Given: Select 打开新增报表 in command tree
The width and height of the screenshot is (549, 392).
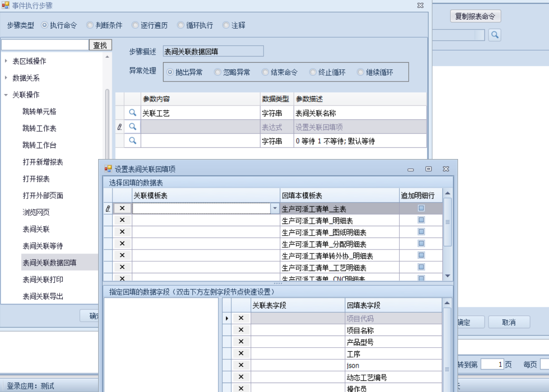Looking at the screenshot, I should [43, 162].
